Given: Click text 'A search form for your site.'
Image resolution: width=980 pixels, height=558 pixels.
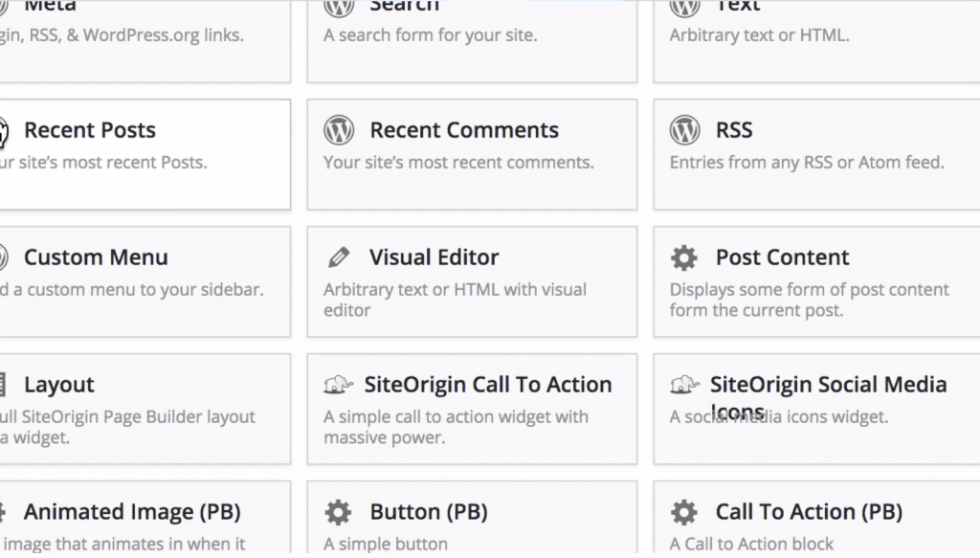Looking at the screenshot, I should click(x=430, y=35).
